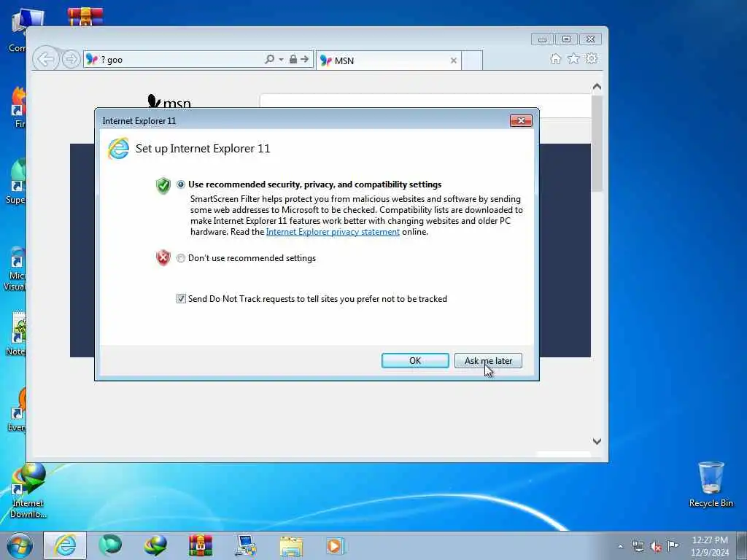
Task: Open Internet Download Manager taskbar icon
Action: [x=155, y=545]
